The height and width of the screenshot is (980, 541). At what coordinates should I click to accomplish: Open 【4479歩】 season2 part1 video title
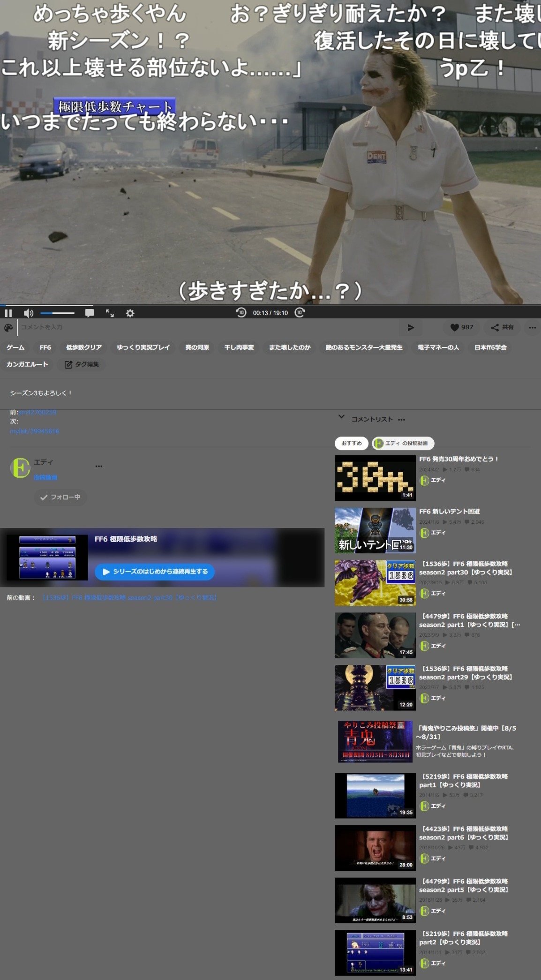click(469, 621)
